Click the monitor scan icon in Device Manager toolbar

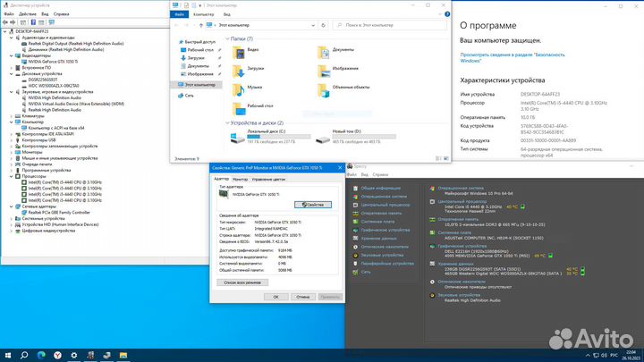[x=51, y=22]
